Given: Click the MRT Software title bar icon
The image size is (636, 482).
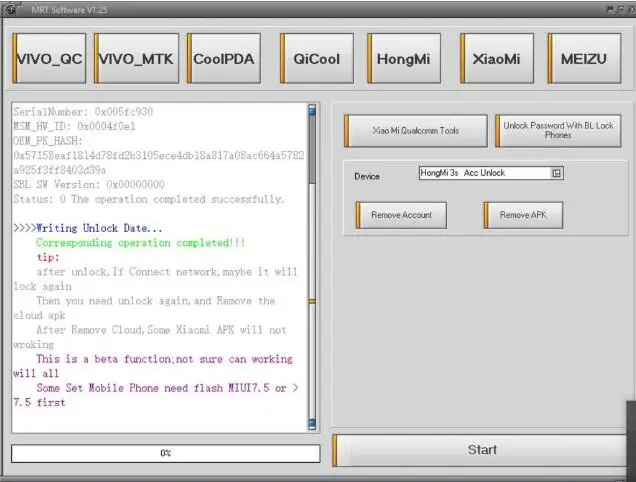Looking at the screenshot, I should point(10,9).
